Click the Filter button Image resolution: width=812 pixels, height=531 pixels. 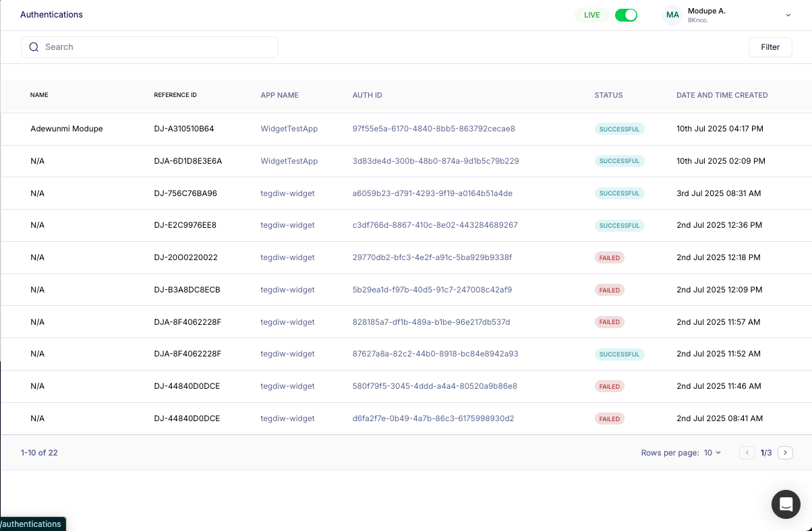point(770,47)
